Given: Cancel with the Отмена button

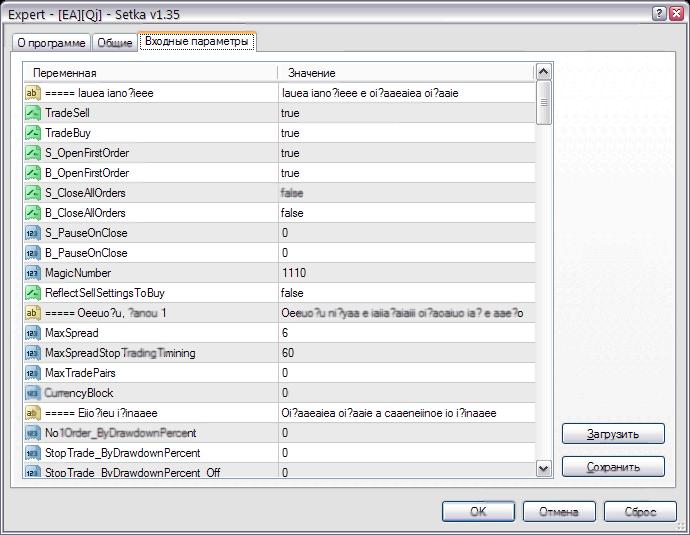Looking at the screenshot, I should [559, 512].
